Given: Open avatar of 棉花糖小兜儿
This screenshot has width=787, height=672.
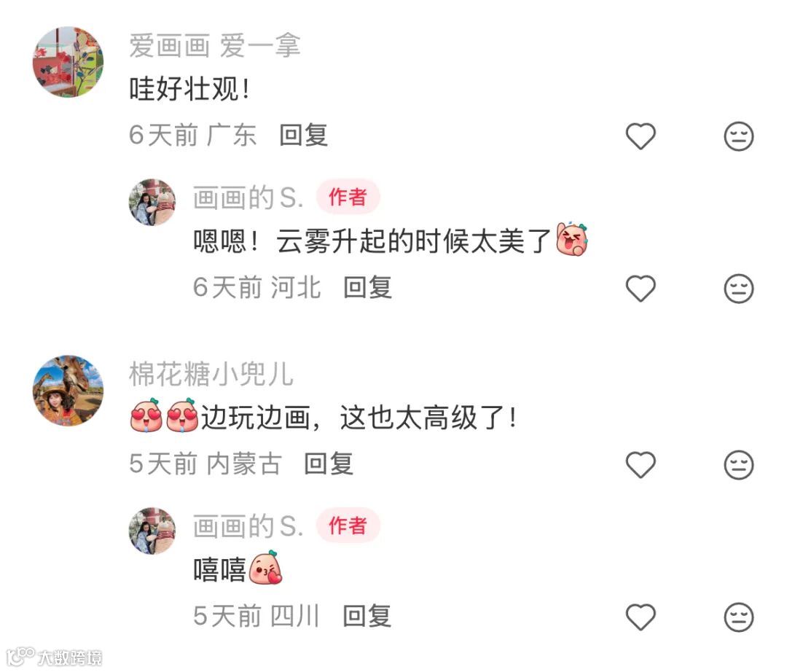Looking at the screenshot, I should point(68,391).
